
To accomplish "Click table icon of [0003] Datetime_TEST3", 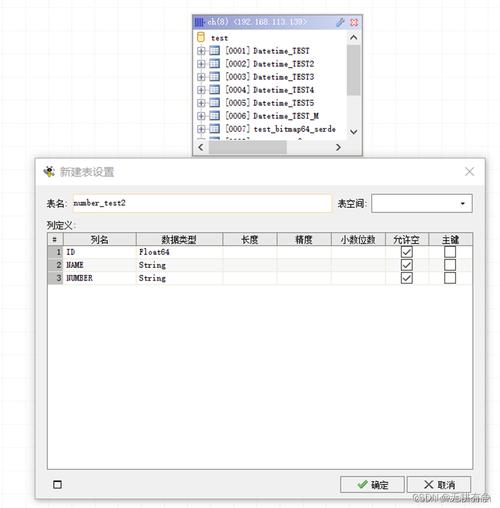I will [x=215, y=77].
